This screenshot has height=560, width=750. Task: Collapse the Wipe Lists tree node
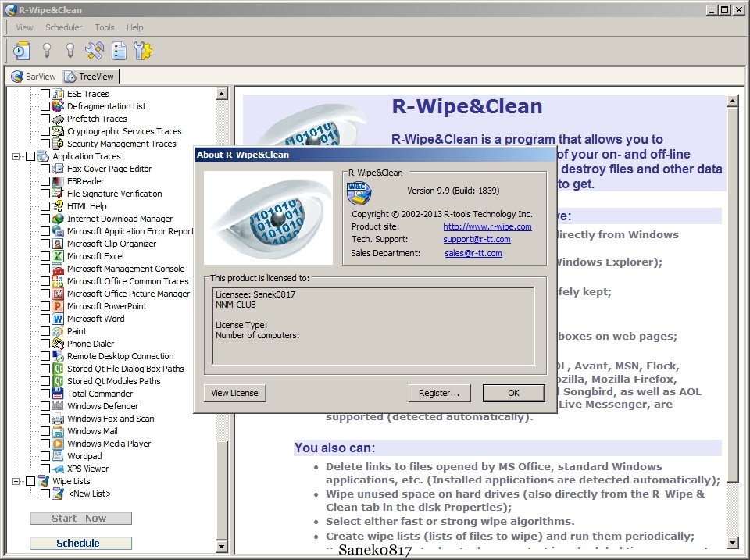coord(16,481)
